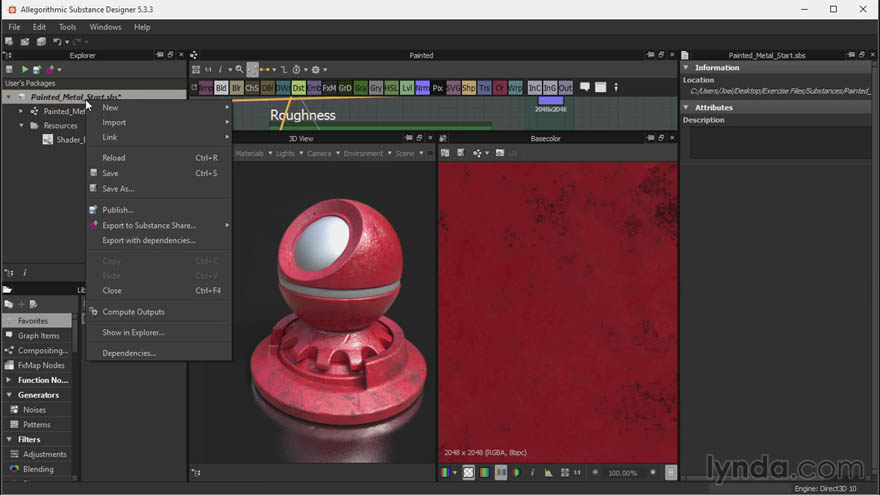880x495 pixels.
Task: Collapse the Painted_Metal_Start.sbs package tree
Action: pos(8,97)
